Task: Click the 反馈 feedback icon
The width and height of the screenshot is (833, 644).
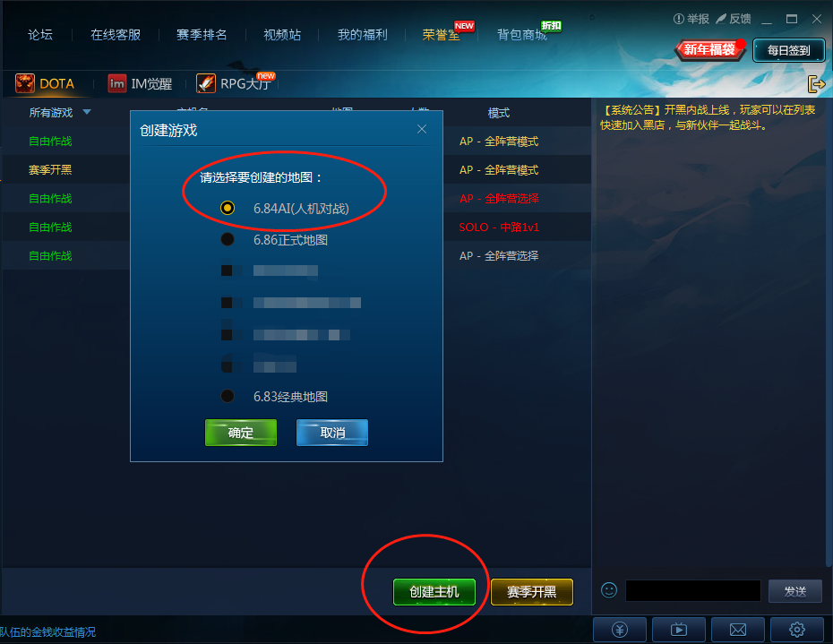Action: tap(721, 19)
